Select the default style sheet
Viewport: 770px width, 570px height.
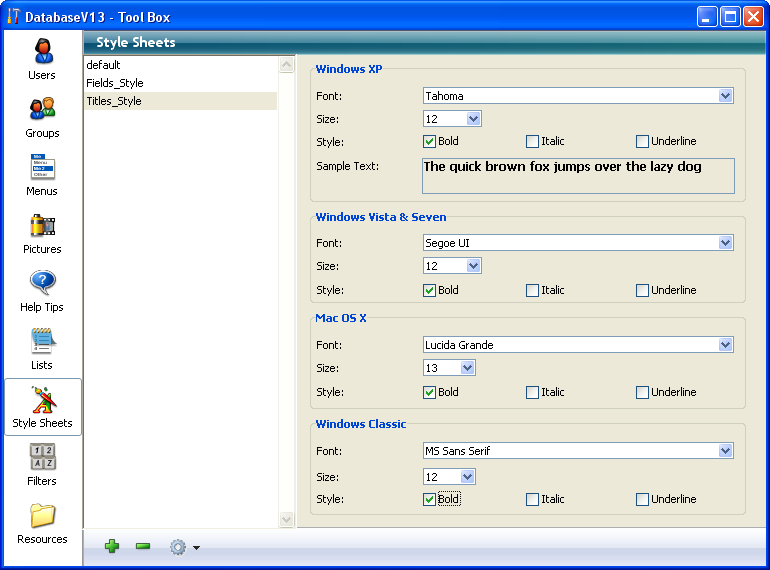(103, 65)
